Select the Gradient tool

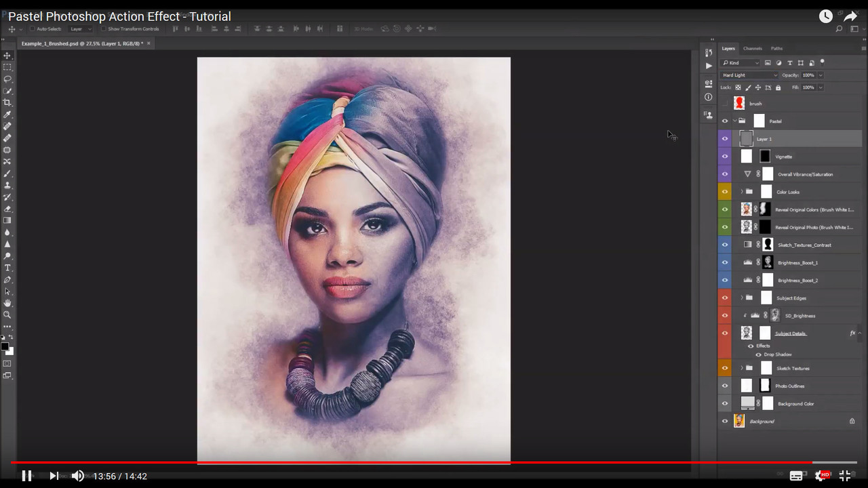coord(7,220)
